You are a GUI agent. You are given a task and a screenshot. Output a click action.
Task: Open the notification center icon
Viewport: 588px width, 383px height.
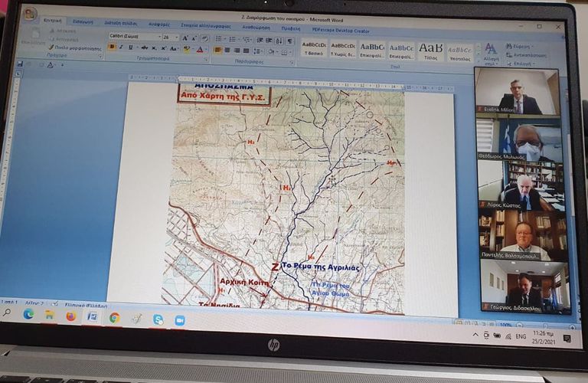[x=567, y=339]
